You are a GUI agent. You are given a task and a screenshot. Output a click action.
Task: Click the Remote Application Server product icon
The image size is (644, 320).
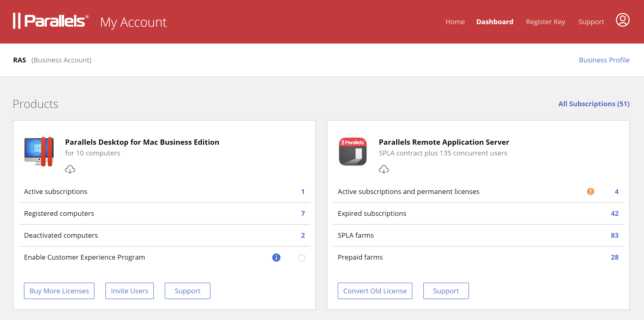pyautogui.click(x=353, y=152)
